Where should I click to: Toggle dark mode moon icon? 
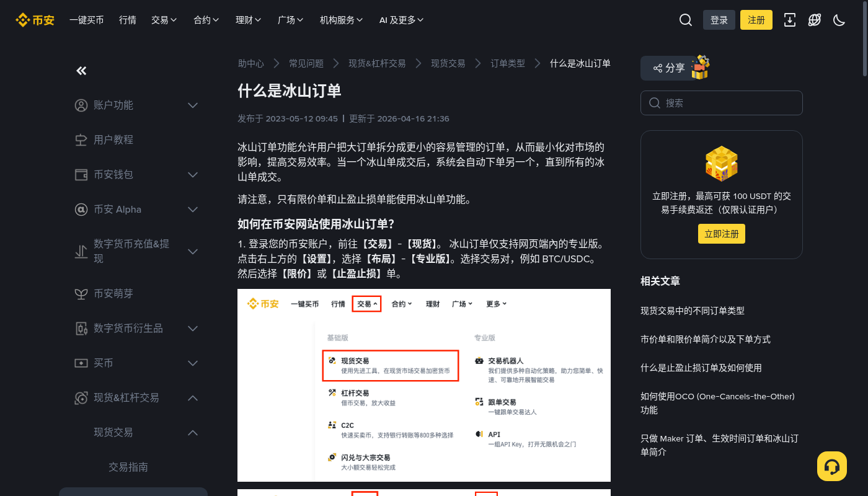point(839,20)
